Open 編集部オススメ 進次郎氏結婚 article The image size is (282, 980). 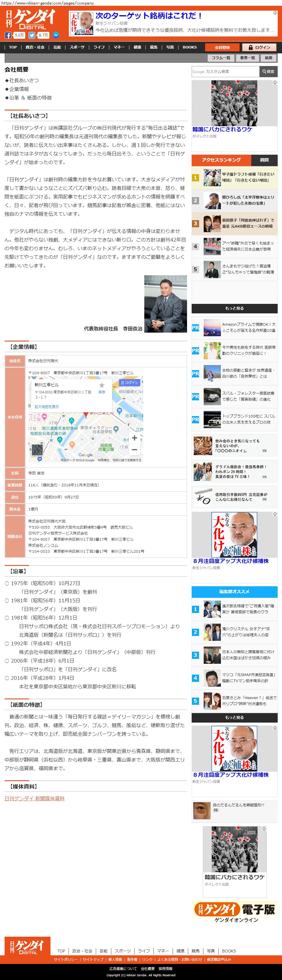[234, 609]
